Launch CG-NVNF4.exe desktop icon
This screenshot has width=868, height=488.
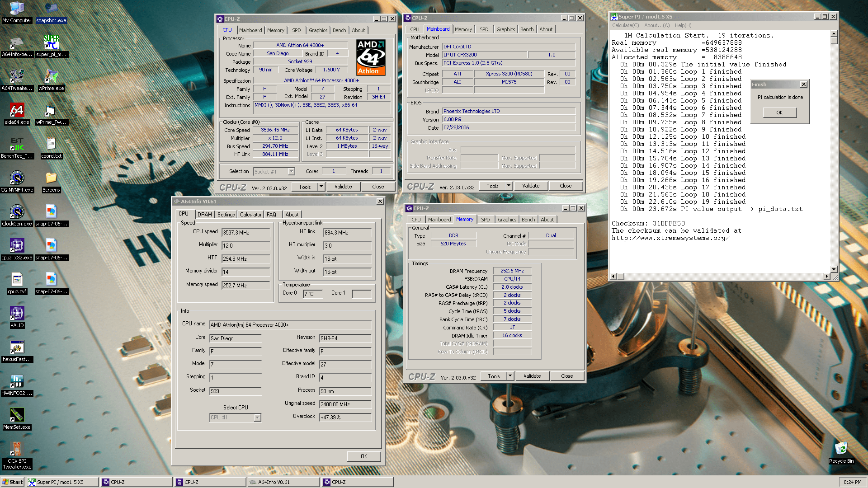17,182
